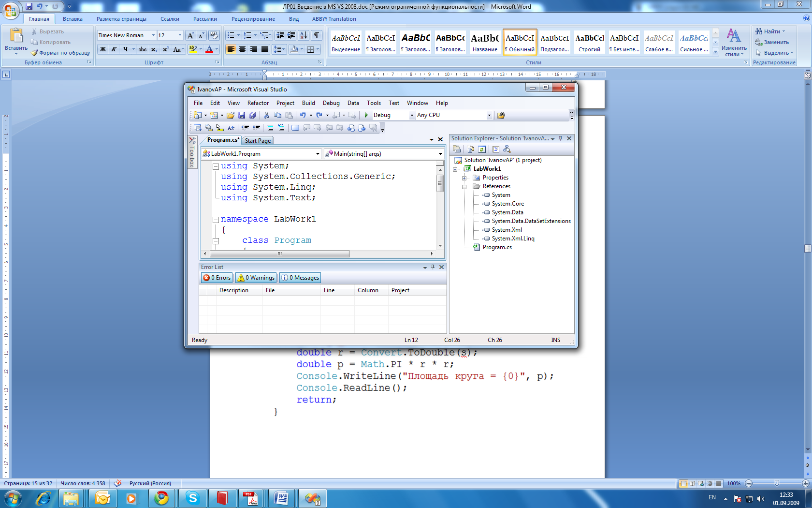Click the Undo icon in Visual Studio toolbar

tap(303, 115)
